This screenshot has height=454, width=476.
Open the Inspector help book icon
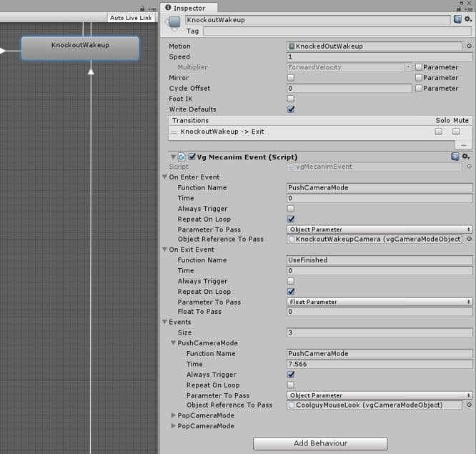tap(457, 20)
